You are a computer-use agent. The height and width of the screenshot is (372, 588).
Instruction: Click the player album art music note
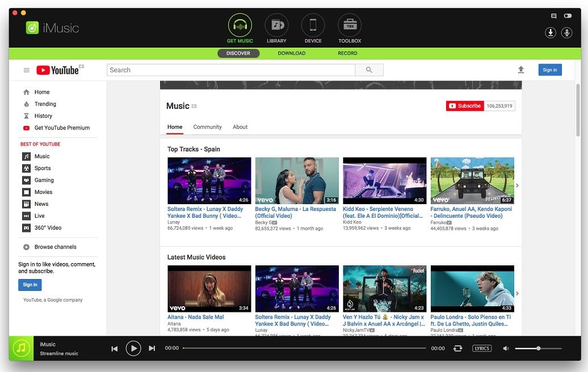click(x=22, y=348)
